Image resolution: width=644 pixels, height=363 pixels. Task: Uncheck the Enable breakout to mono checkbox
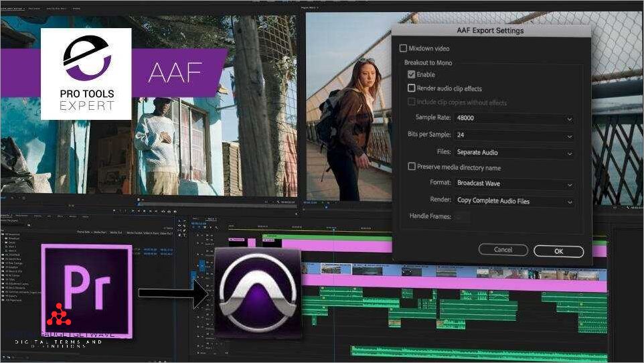[412, 74]
